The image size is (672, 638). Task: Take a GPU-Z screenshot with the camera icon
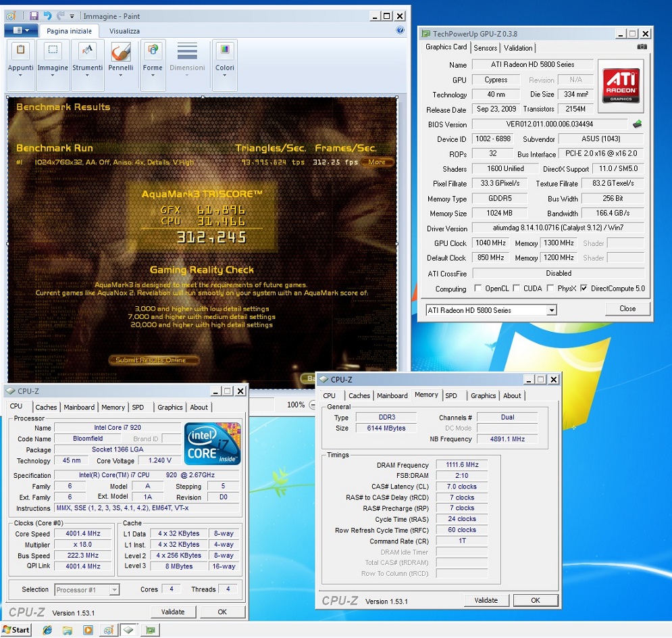click(642, 47)
